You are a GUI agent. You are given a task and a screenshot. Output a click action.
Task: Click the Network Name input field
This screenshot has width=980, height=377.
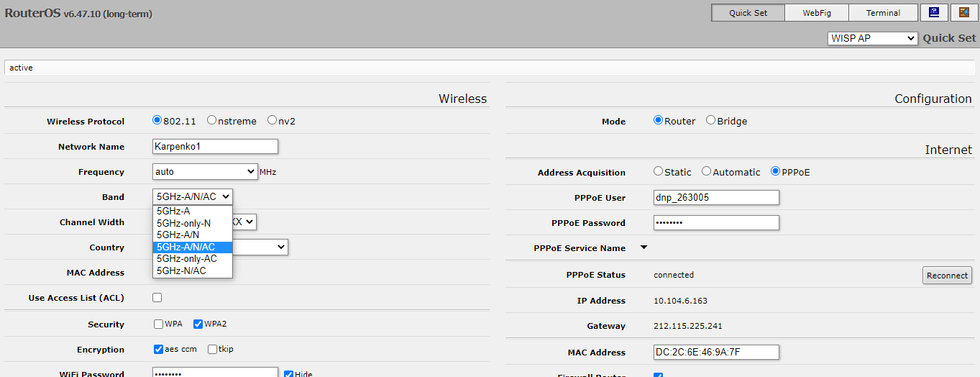tap(215, 147)
